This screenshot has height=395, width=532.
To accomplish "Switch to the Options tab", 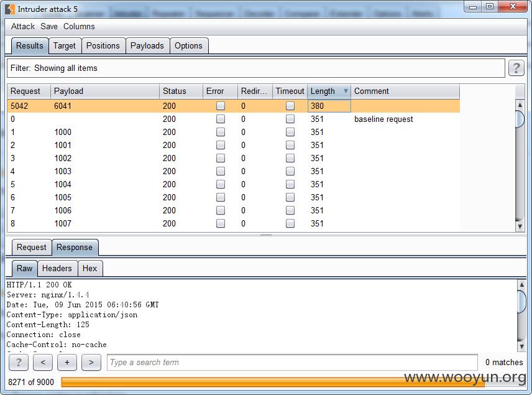I will click(x=188, y=46).
